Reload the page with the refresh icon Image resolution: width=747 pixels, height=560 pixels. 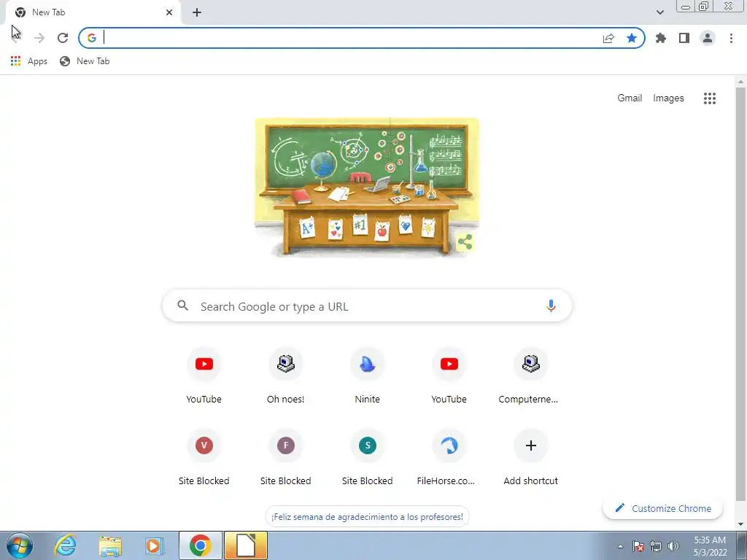[63, 38]
